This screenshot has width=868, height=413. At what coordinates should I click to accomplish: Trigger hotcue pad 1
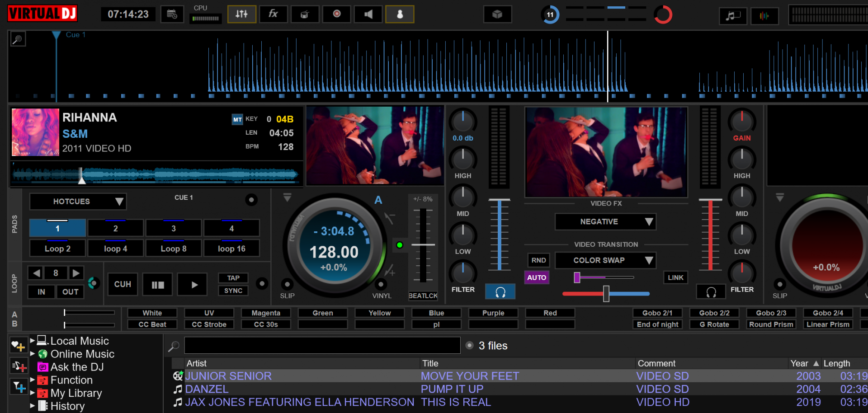point(57,228)
